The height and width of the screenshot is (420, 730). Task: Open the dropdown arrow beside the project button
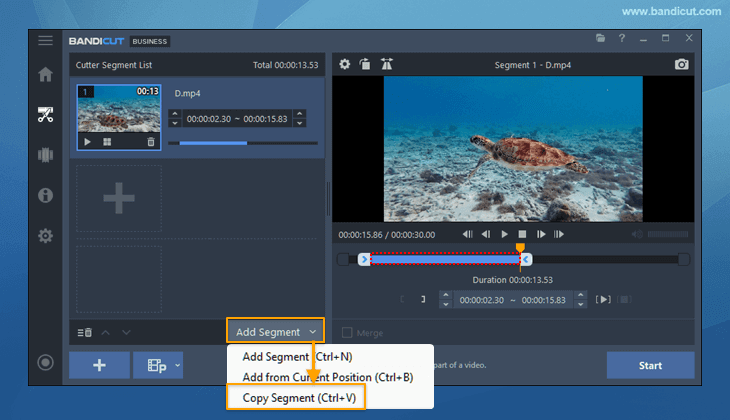tap(177, 365)
